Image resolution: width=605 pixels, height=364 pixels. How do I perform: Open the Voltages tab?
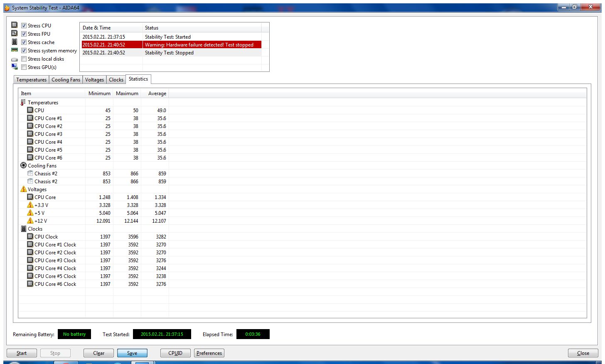pyautogui.click(x=94, y=80)
